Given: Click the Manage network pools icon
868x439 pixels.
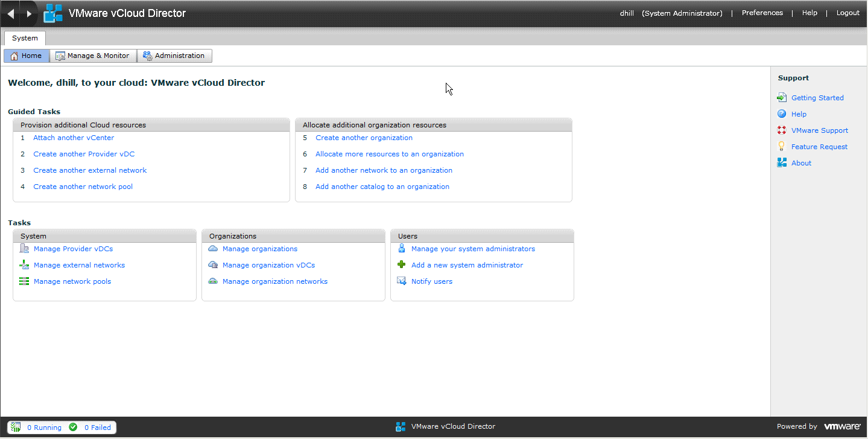Looking at the screenshot, I should (24, 281).
